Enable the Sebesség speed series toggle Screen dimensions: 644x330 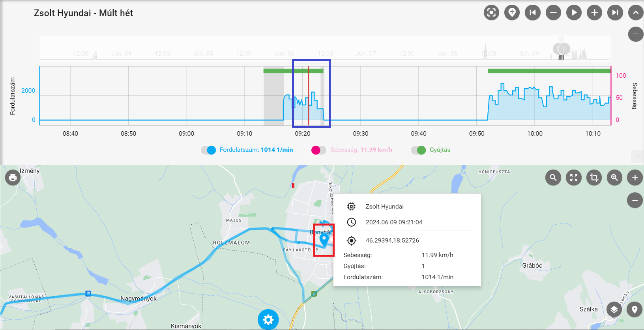coord(318,150)
